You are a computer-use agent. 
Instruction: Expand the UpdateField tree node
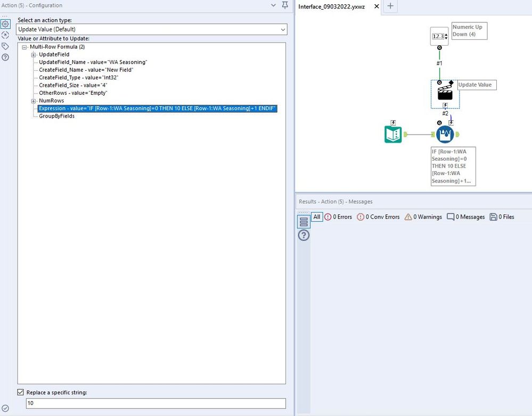click(33, 55)
